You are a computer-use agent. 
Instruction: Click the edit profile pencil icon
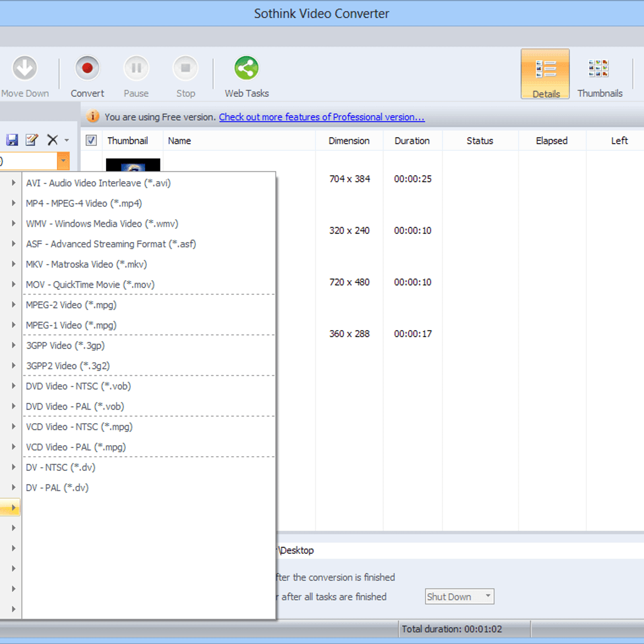tap(31, 140)
